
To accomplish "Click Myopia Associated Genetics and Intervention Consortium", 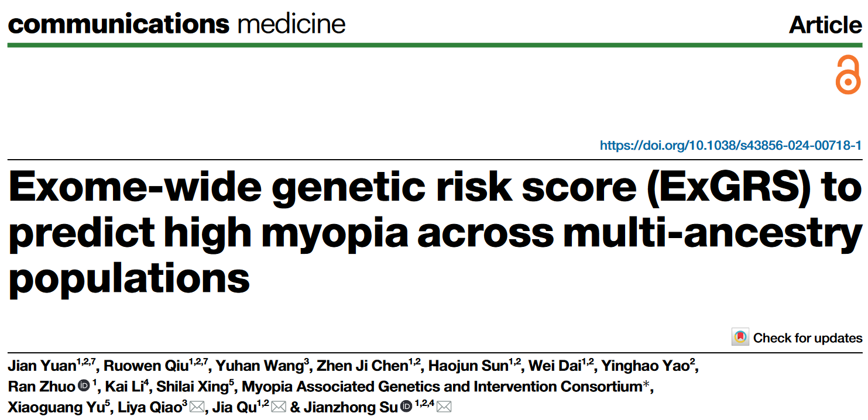I will [441, 387].
